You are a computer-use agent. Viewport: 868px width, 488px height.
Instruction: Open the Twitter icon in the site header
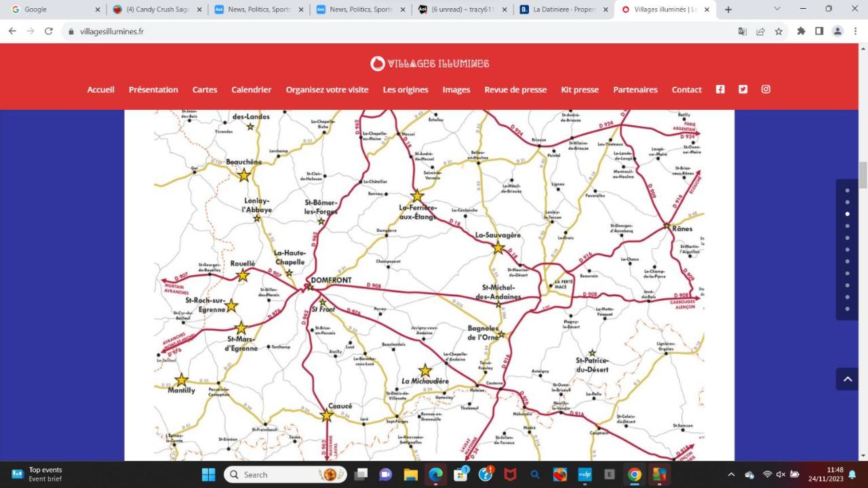pyautogui.click(x=743, y=89)
